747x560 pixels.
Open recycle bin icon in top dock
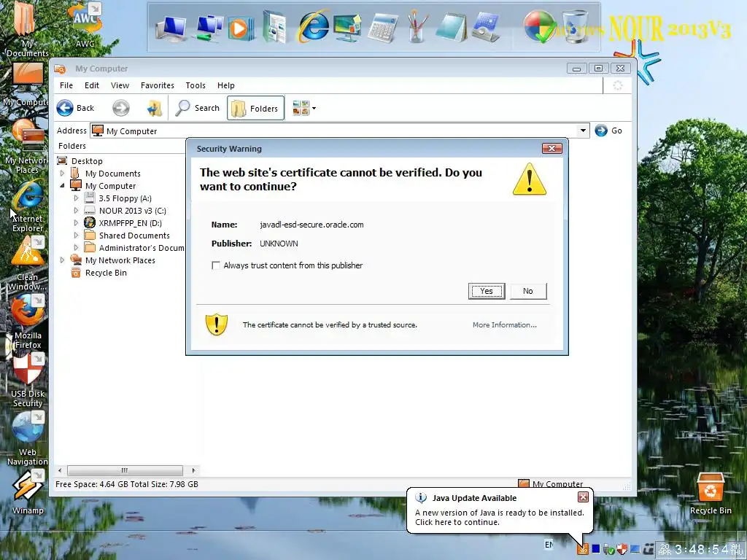tap(575, 28)
